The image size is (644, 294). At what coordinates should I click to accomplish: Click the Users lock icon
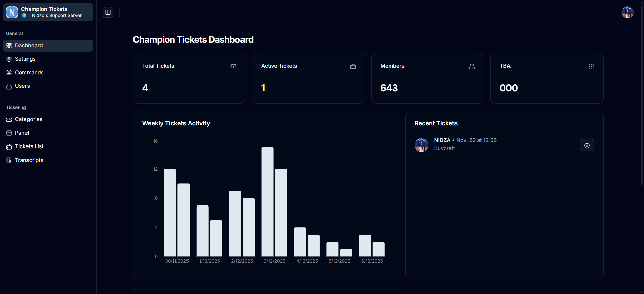9,86
